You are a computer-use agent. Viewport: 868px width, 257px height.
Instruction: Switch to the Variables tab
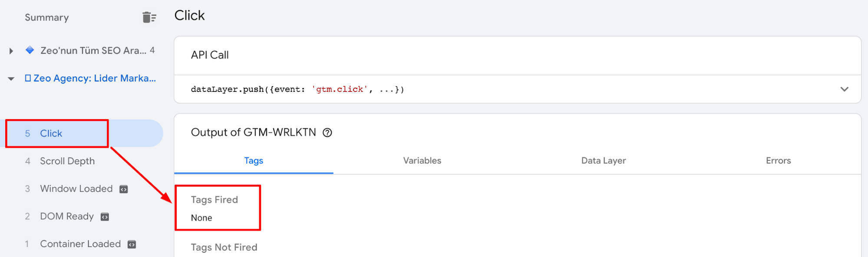422,160
